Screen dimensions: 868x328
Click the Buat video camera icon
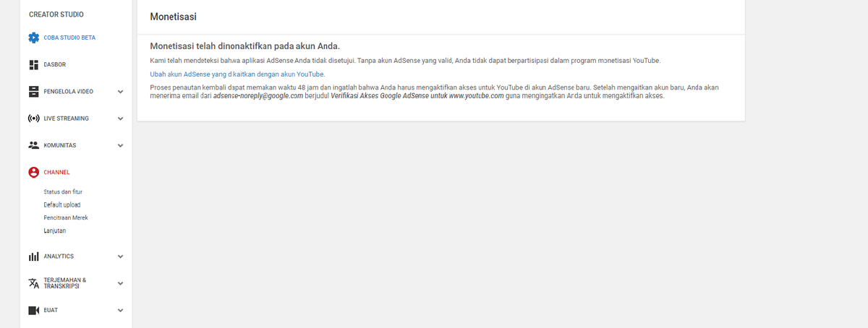click(33, 311)
